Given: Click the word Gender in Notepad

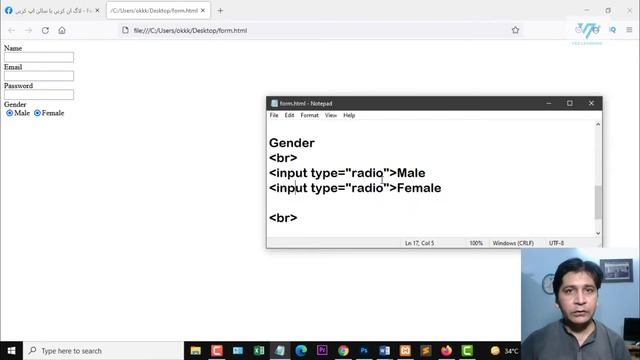Looking at the screenshot, I should [292, 143].
